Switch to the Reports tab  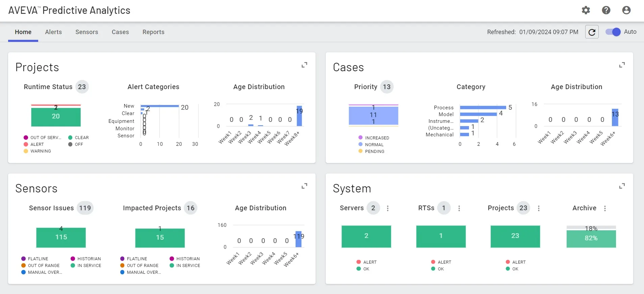tap(153, 32)
